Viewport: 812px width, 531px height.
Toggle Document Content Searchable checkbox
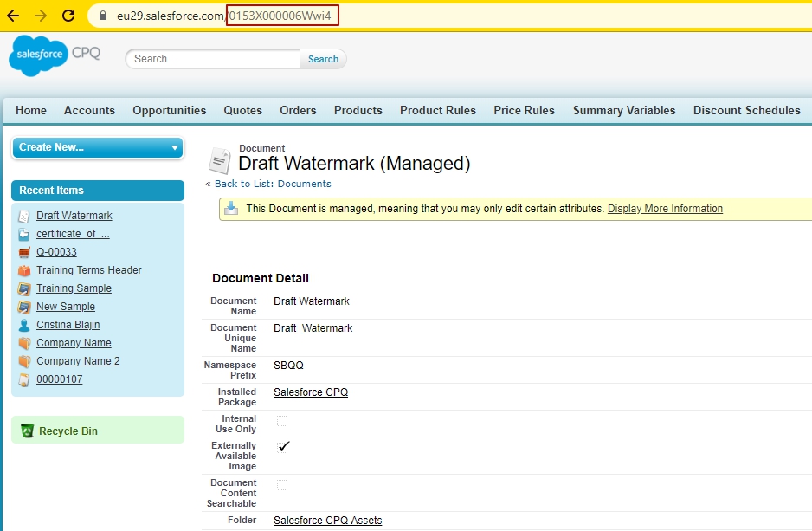click(282, 485)
